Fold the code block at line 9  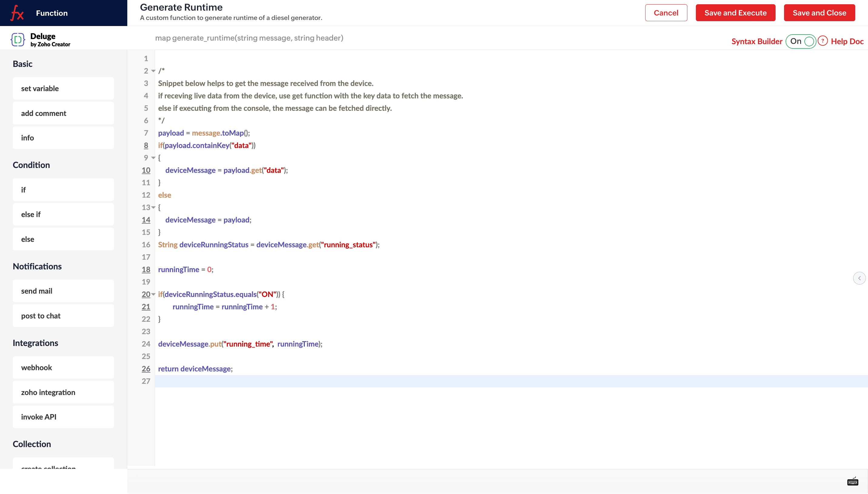click(x=153, y=158)
